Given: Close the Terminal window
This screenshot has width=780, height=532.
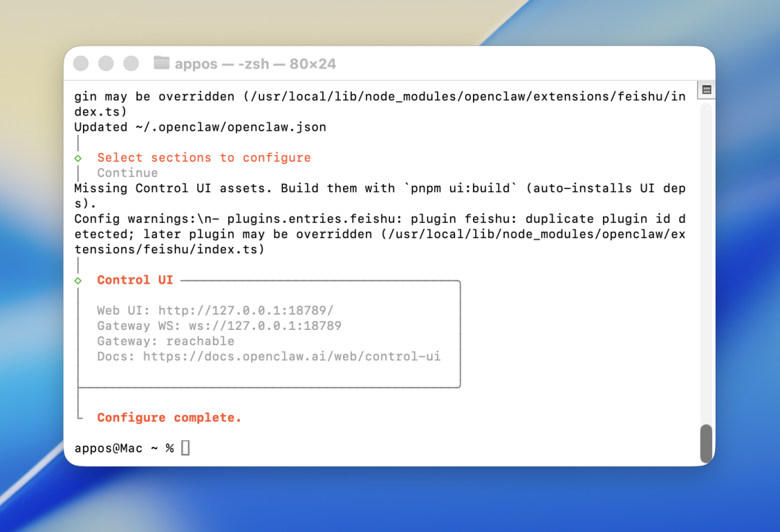Looking at the screenshot, I should coord(81,64).
